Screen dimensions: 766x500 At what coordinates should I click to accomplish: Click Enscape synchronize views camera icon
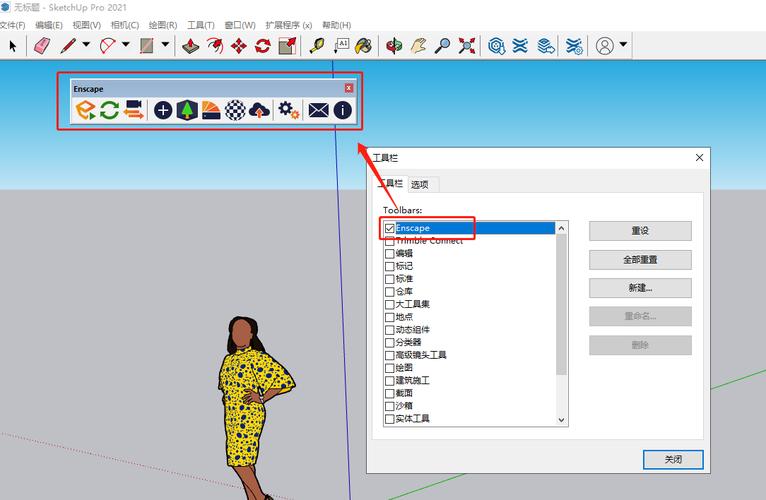(x=133, y=110)
